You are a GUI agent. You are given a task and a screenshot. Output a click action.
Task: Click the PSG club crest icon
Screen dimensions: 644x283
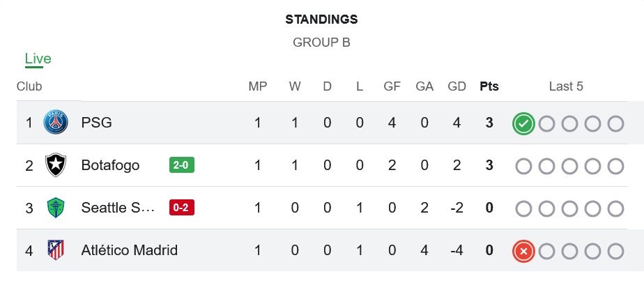(x=56, y=123)
